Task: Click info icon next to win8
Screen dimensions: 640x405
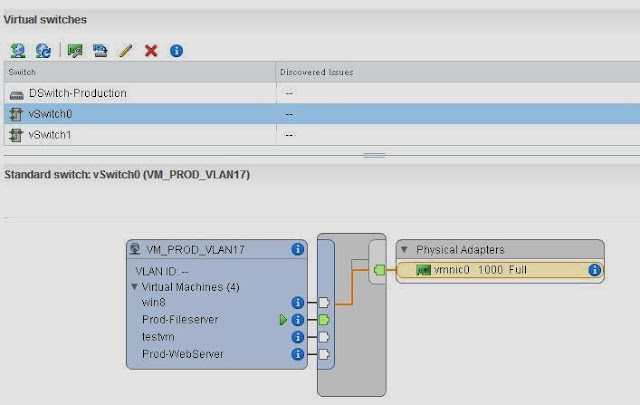Action: tap(298, 303)
